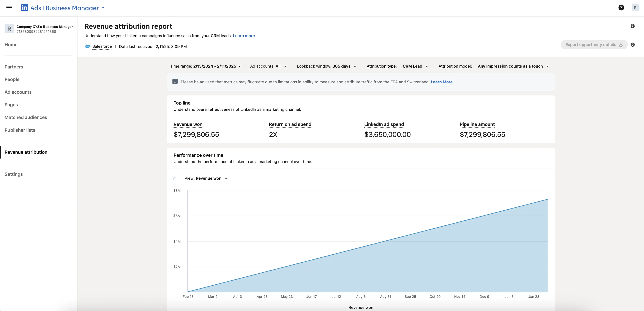Open the Learn more link under report title
This screenshot has height=311, width=644.
(x=244, y=36)
